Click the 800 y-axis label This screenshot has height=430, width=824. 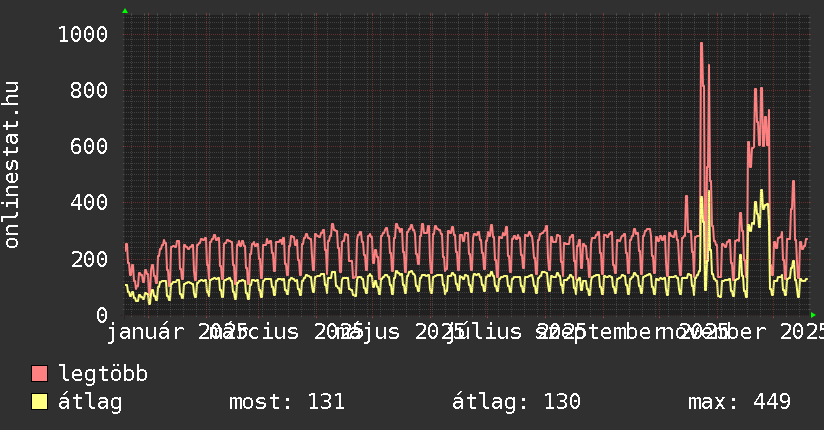[88, 91]
